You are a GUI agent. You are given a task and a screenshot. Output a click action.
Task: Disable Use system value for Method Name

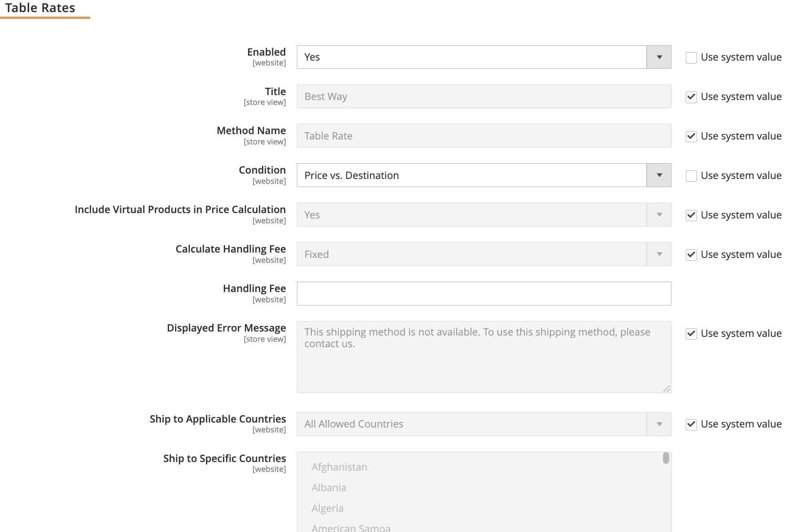(691, 136)
